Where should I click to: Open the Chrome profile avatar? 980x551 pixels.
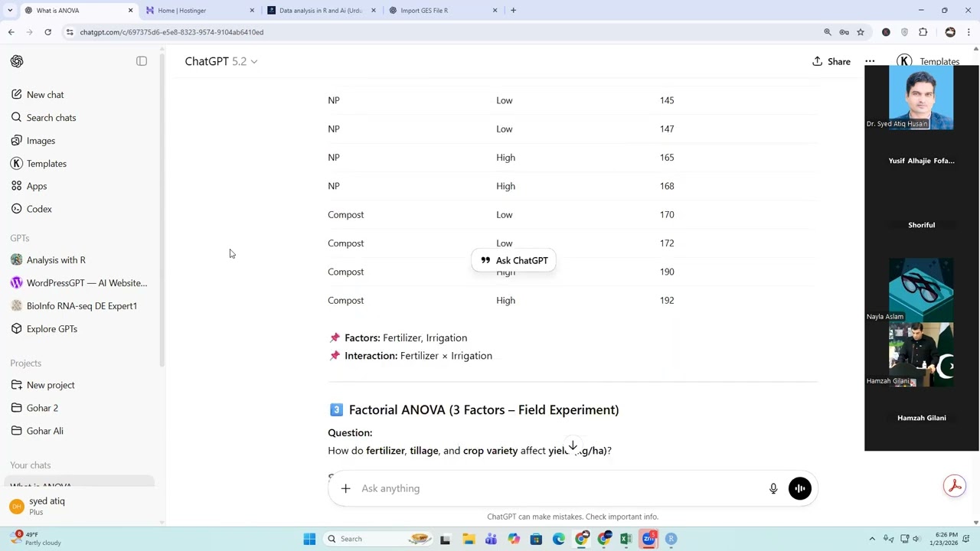point(950,32)
